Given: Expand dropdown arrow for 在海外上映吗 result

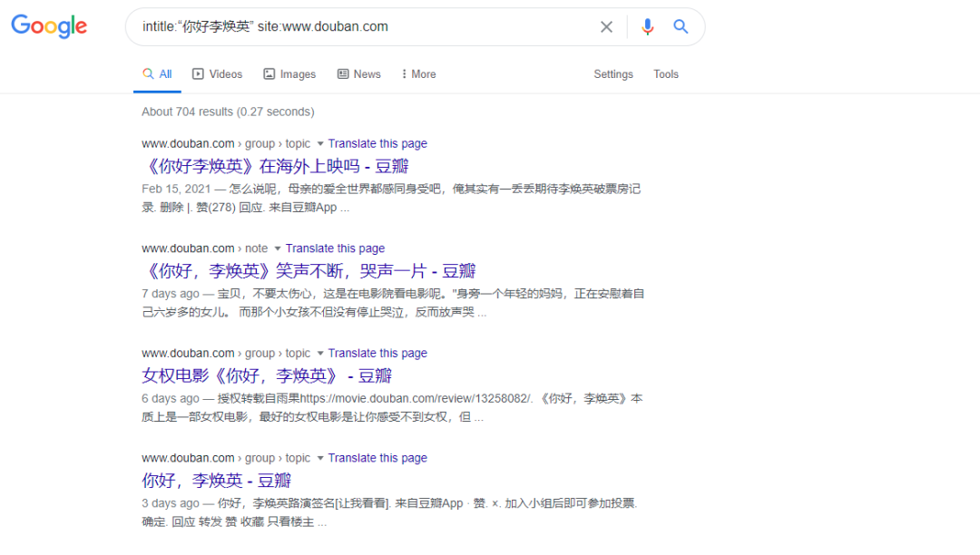Looking at the screenshot, I should click(320, 143).
